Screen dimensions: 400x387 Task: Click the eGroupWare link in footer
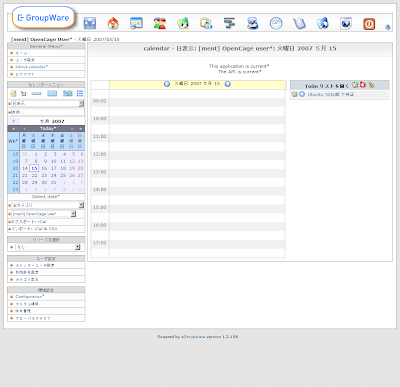tap(193, 337)
